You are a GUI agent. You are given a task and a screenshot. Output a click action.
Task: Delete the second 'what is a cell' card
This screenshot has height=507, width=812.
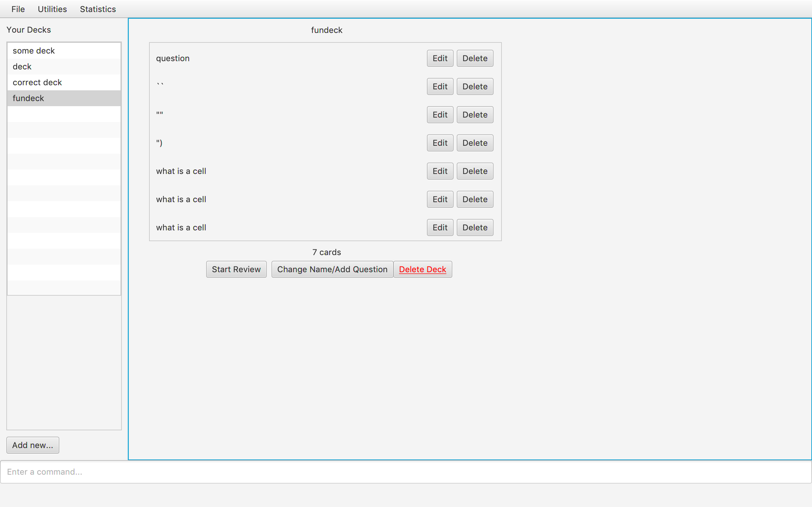pos(475,199)
